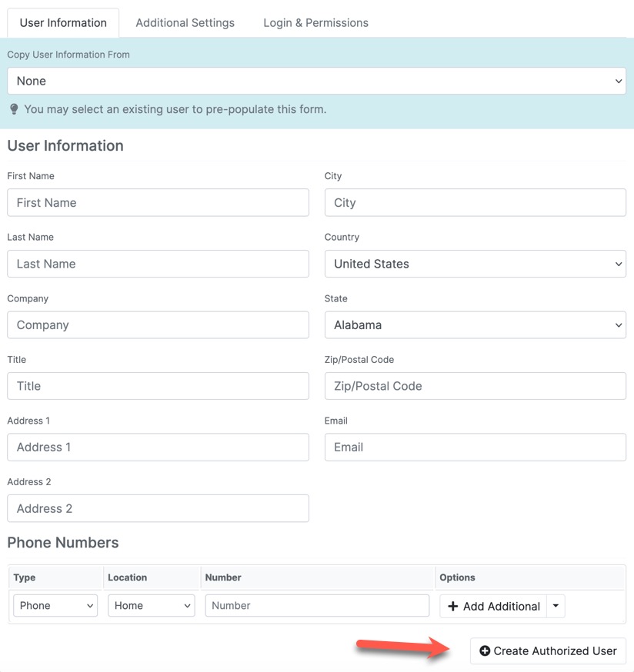Switch to the Additional Settings tab

(185, 22)
